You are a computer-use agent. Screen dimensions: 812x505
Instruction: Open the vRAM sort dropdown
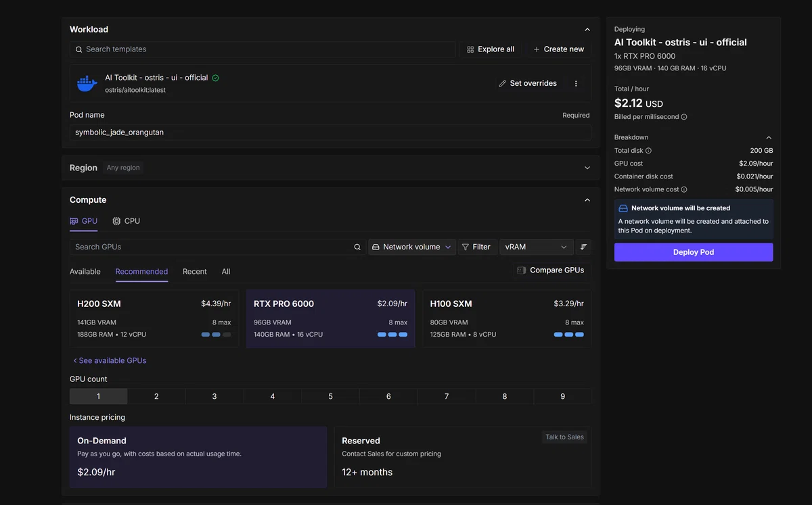(x=536, y=247)
